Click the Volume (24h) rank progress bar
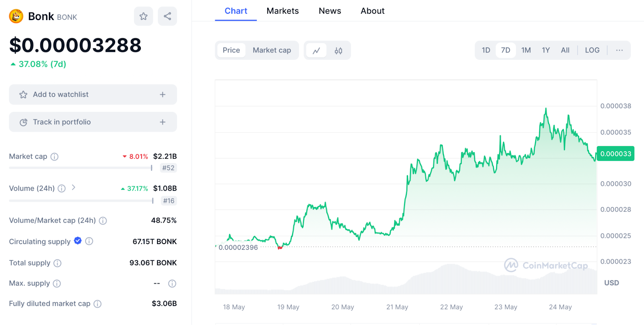 [x=82, y=201]
